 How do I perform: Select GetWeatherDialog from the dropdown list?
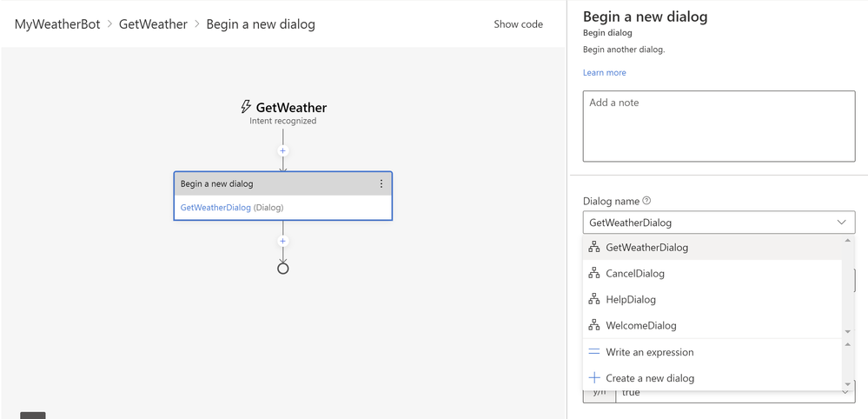click(x=646, y=248)
